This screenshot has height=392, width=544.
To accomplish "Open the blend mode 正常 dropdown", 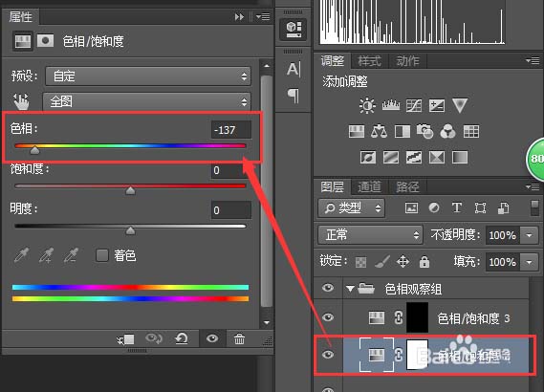I will pyautogui.click(x=370, y=235).
